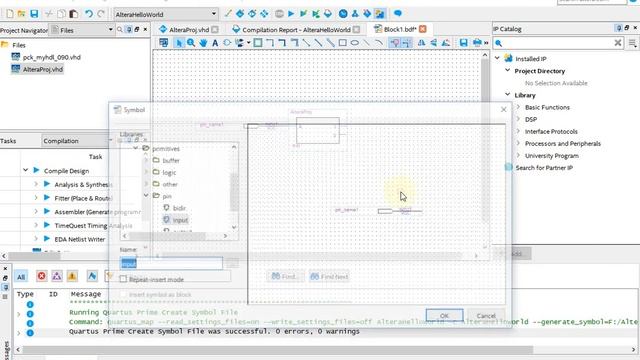
Task: Expand the Basic Functions library
Action: click(x=518, y=107)
